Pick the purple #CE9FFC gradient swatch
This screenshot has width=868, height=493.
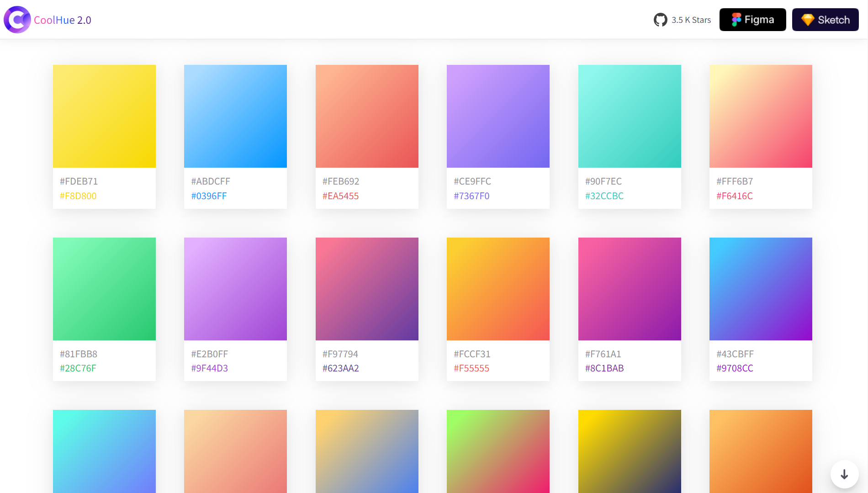pyautogui.click(x=498, y=116)
